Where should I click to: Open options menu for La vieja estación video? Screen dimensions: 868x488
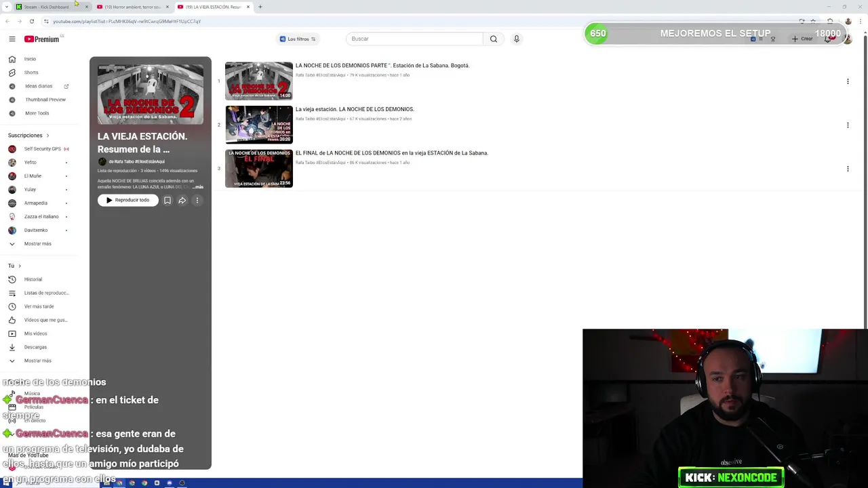(x=848, y=125)
